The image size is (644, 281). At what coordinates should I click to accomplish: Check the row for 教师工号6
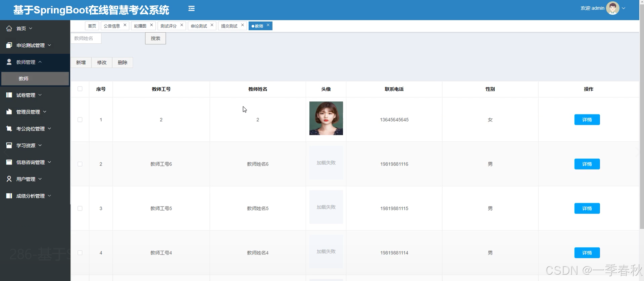tap(80, 164)
